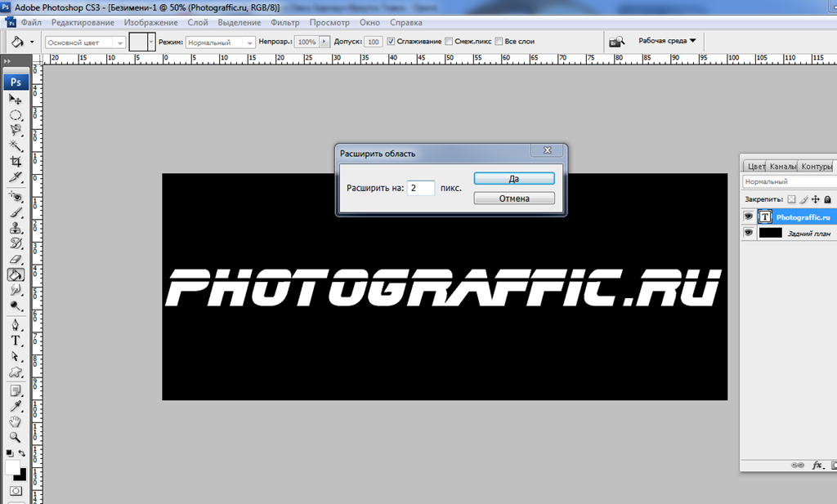This screenshot has height=504, width=837.
Task: Select the Magic Wand tool
Action: (x=16, y=145)
